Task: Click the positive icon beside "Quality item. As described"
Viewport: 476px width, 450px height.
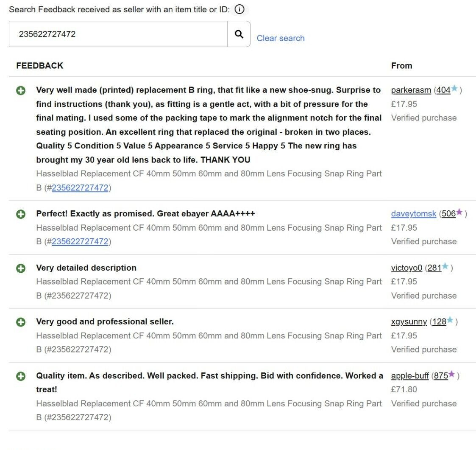Action: pyautogui.click(x=21, y=376)
